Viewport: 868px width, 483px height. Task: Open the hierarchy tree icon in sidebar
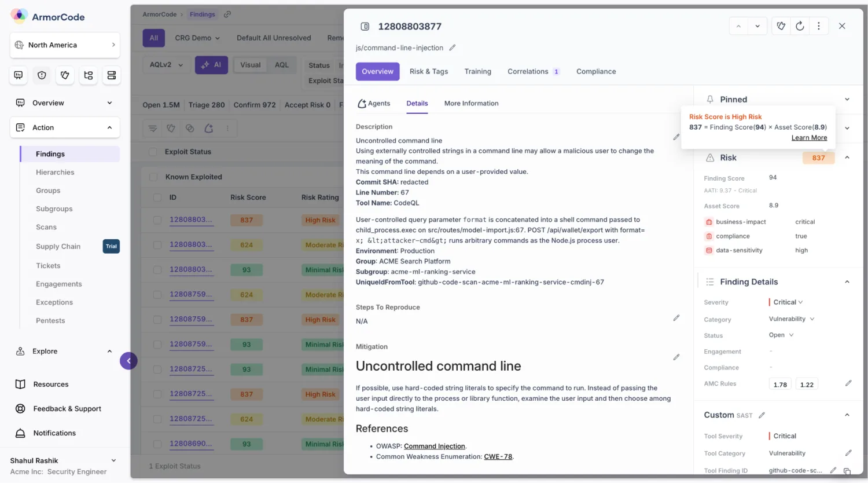tap(88, 75)
